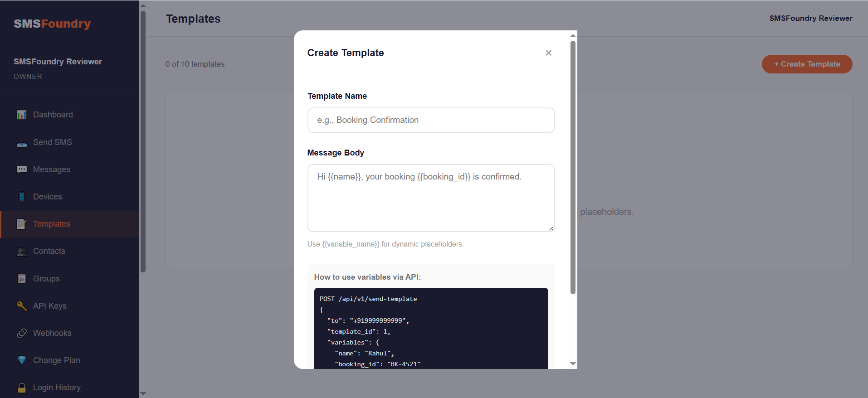Image resolution: width=868 pixels, height=398 pixels.
Task: Click the Send SMS icon in sidebar
Action: coord(22,142)
